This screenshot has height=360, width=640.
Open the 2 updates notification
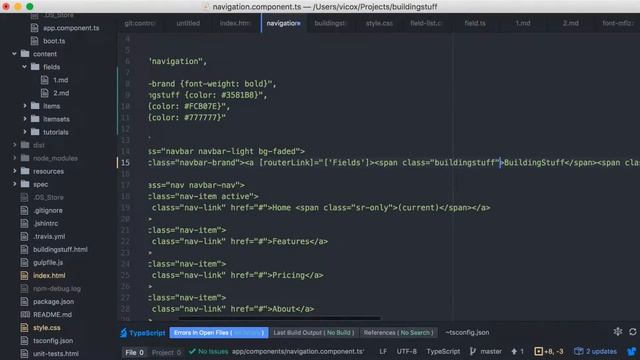click(x=596, y=351)
